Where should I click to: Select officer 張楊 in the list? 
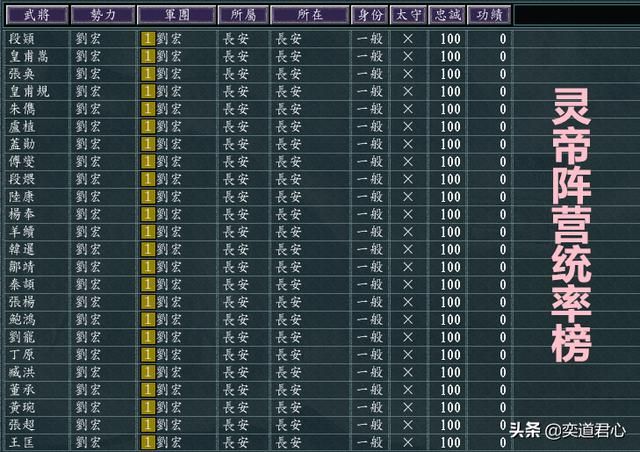point(22,302)
